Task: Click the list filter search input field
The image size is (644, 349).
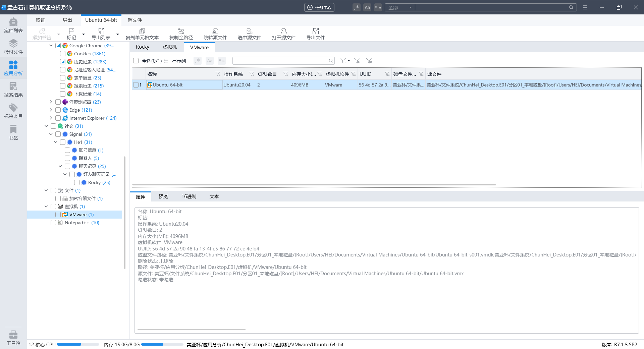Action: tap(280, 61)
